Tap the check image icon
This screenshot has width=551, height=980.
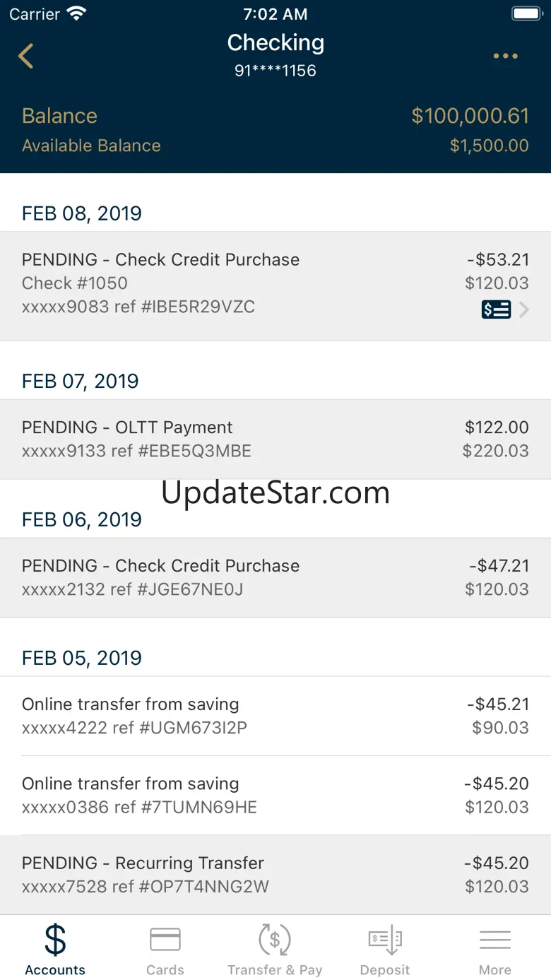point(496,309)
